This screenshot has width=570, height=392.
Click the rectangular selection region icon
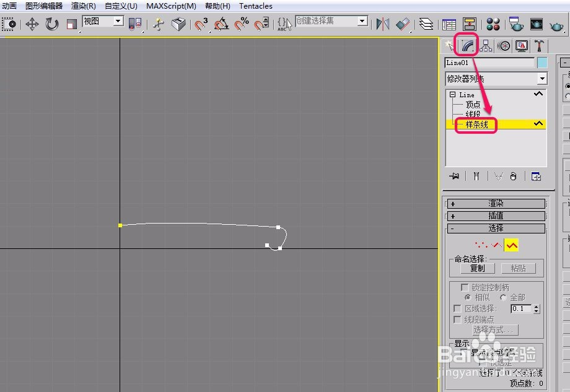click(x=9, y=24)
